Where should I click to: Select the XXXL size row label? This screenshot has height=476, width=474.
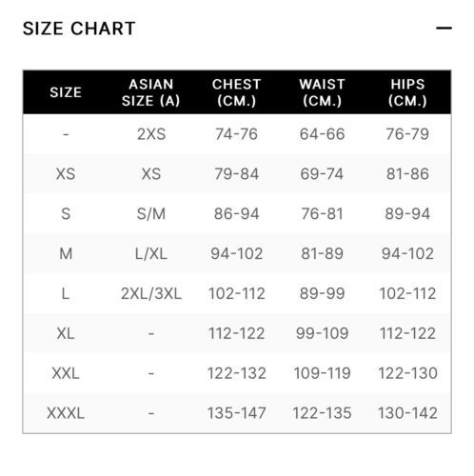(66, 413)
